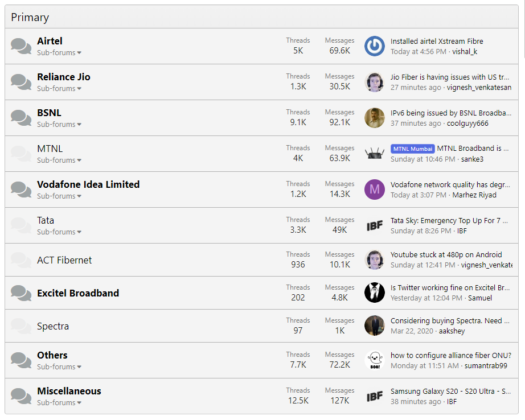525x420 pixels.
Task: Open the ACT Fibernet forum
Action: coord(64,260)
